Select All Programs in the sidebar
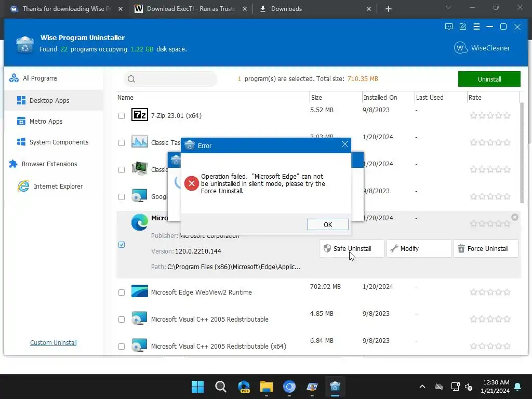532x399 pixels. 40,78
